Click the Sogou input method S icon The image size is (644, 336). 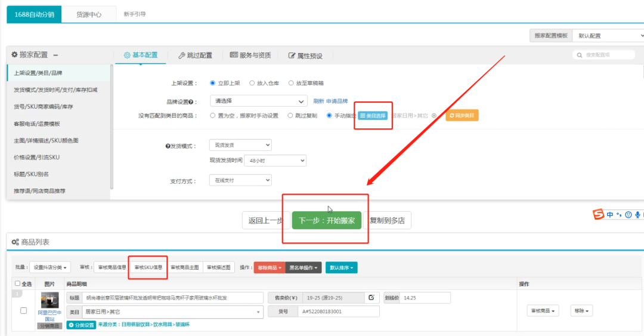(599, 214)
